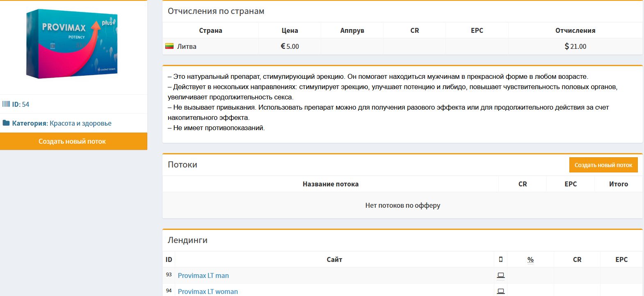Click the Lithuania flag icon

point(169,46)
